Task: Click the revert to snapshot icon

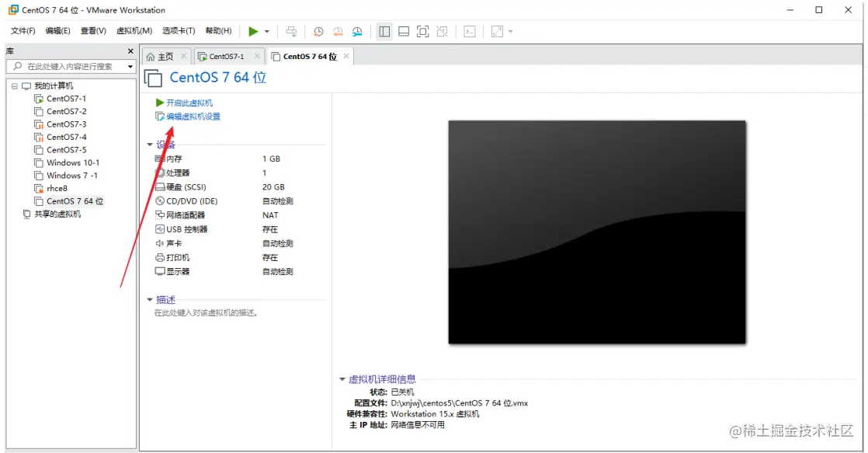Action: point(338,32)
